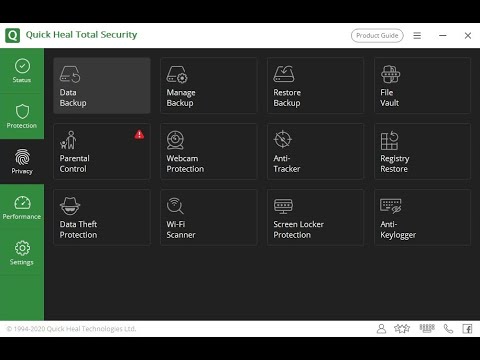Open the Facebook icon in the footer
Viewport: 480px width, 360px height.
point(467,329)
